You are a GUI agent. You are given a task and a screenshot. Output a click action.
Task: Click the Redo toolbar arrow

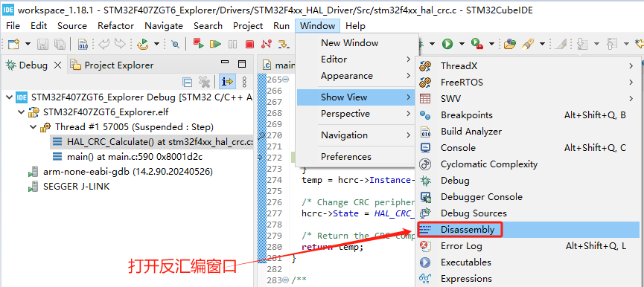(x=120, y=44)
